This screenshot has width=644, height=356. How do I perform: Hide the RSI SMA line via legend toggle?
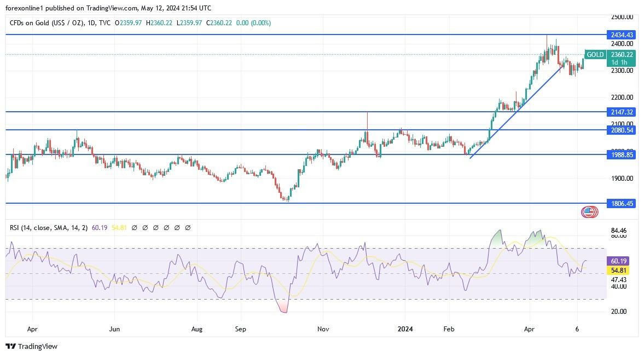coord(145,227)
